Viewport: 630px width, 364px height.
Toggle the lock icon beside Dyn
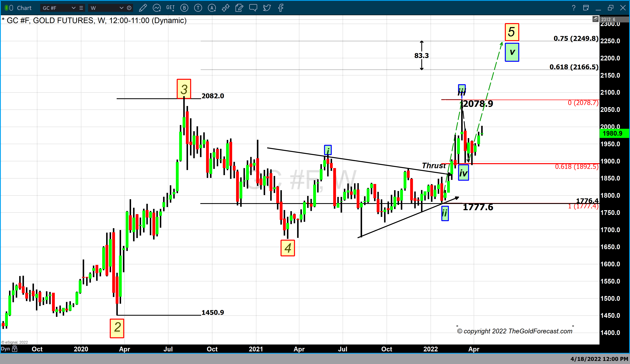pyautogui.click(x=15, y=349)
